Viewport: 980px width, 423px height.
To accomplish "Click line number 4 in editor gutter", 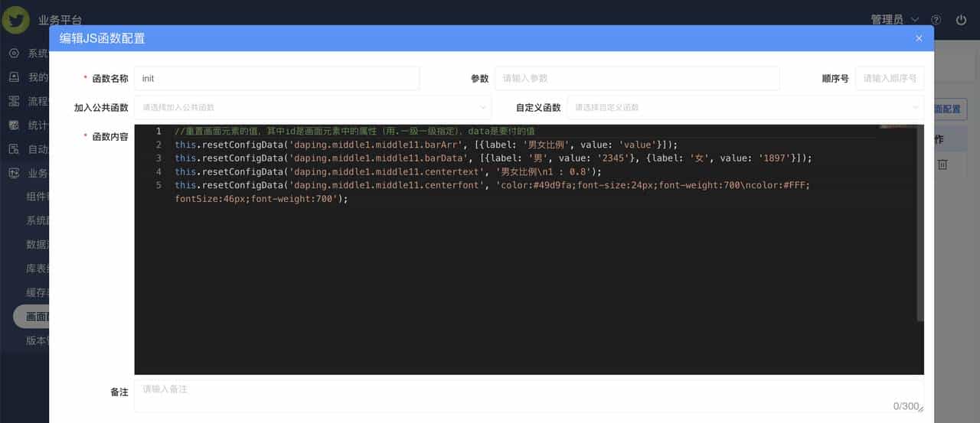I will [158, 172].
